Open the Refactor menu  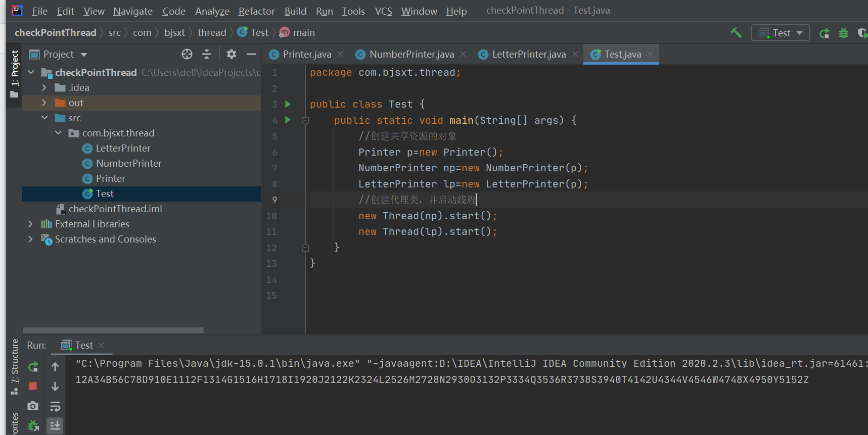257,11
